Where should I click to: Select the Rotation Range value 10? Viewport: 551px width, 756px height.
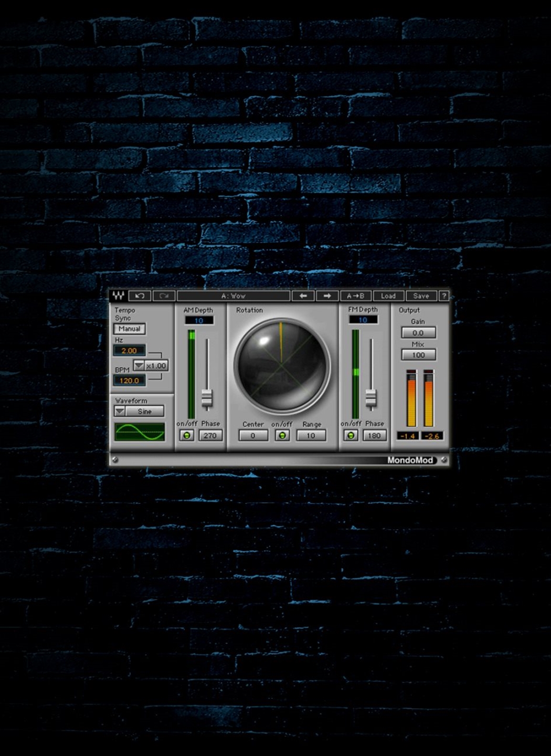(311, 435)
